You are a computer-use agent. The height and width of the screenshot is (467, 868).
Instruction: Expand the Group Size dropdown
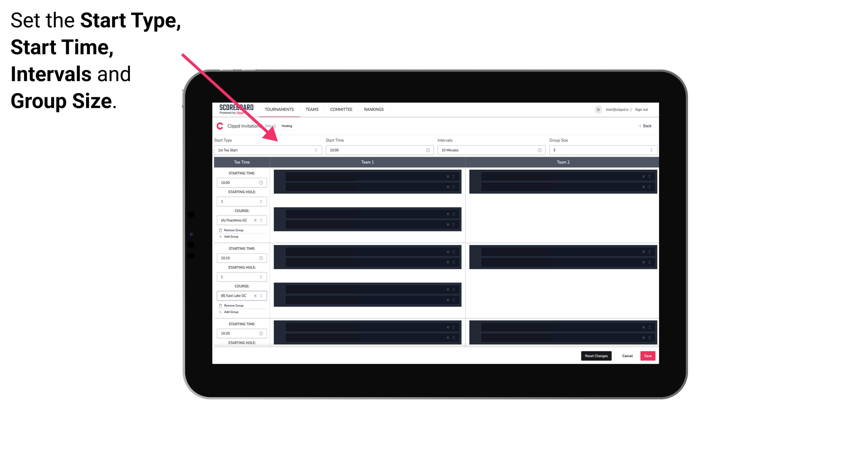650,150
